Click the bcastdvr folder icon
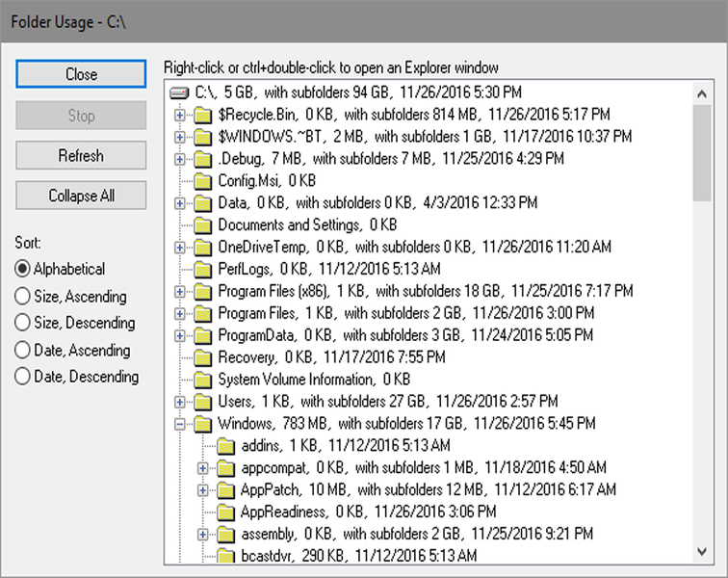Viewport: 728px width, 578px height. pyautogui.click(x=225, y=556)
